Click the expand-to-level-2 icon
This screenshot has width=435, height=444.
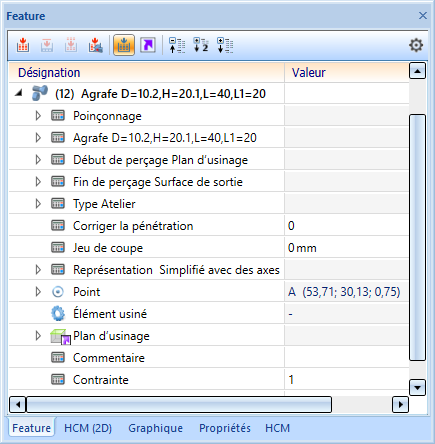pyautogui.click(x=201, y=45)
